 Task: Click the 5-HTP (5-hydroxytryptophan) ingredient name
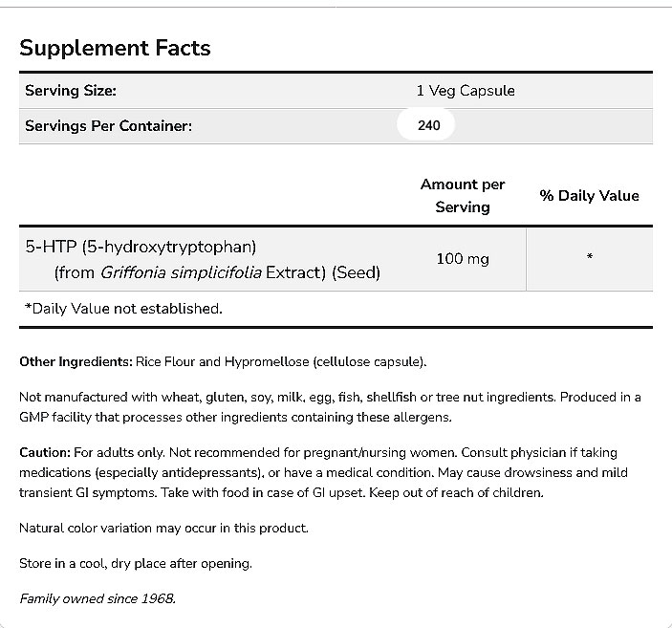141,247
